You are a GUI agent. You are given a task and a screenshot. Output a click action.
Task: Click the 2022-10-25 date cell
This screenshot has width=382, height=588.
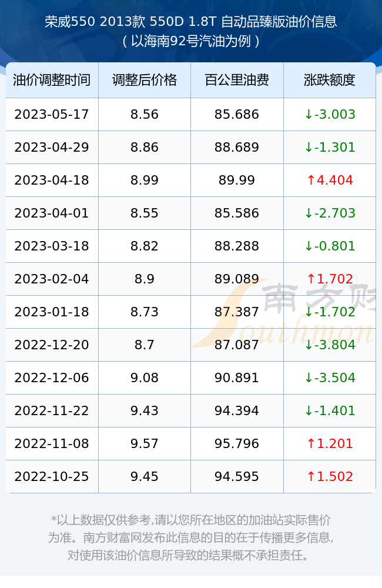(52, 477)
